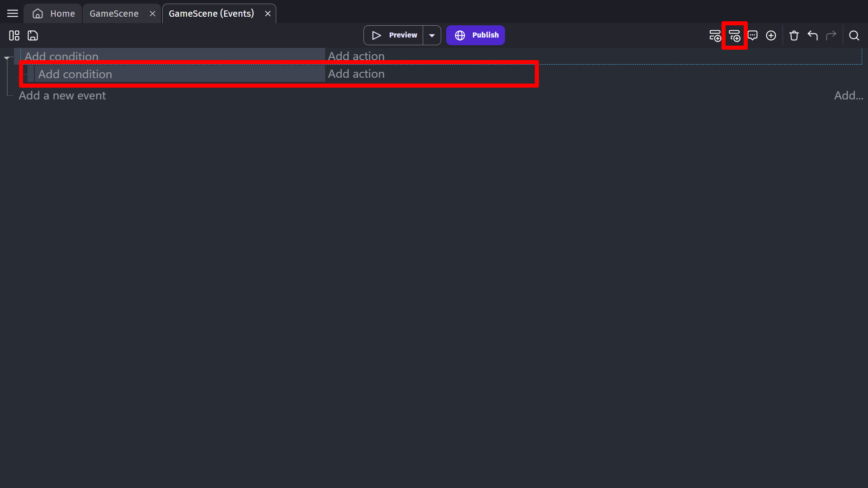Image resolution: width=868 pixels, height=488 pixels.
Task: Select the delete element icon
Action: click(794, 35)
